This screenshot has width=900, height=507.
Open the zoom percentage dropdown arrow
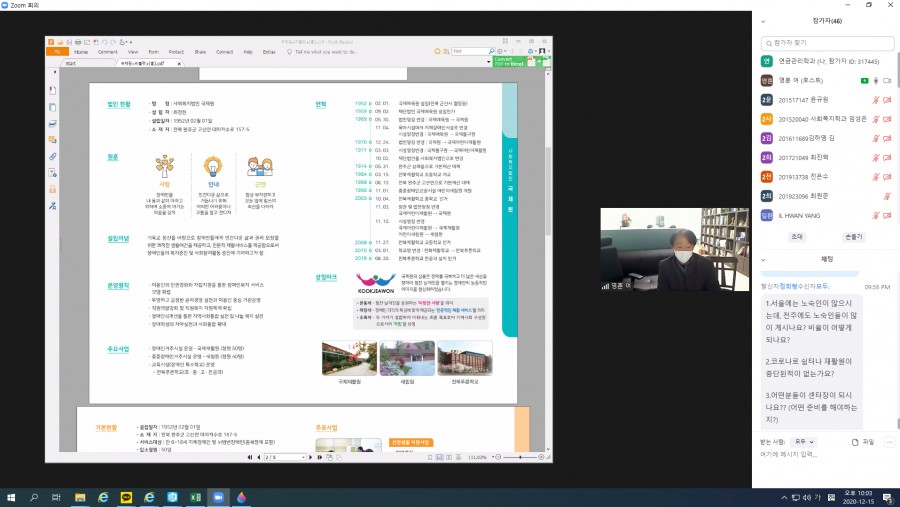(x=492, y=457)
